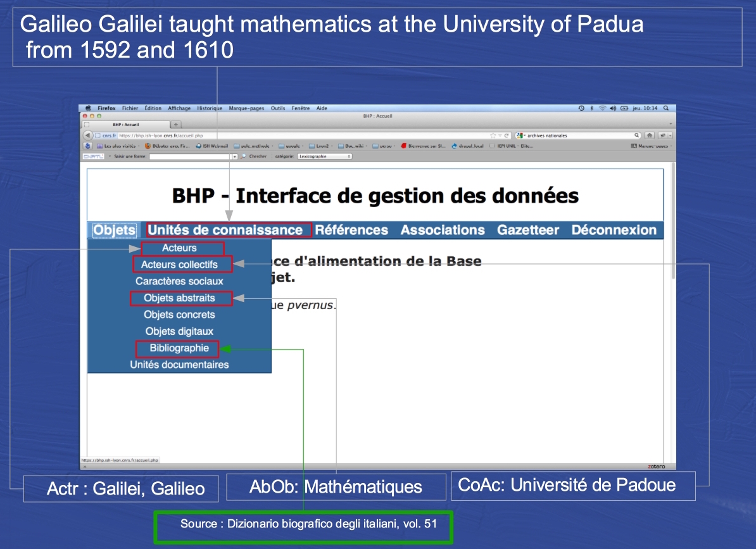Viewport: 756px width, 549px height.
Task: Click the Firefox home icon
Action: 650,136
